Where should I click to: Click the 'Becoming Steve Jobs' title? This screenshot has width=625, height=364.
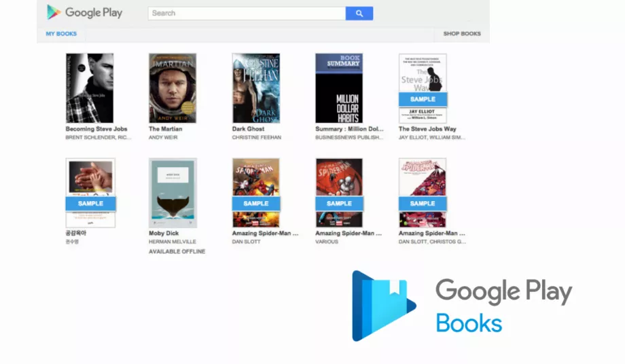coord(96,129)
